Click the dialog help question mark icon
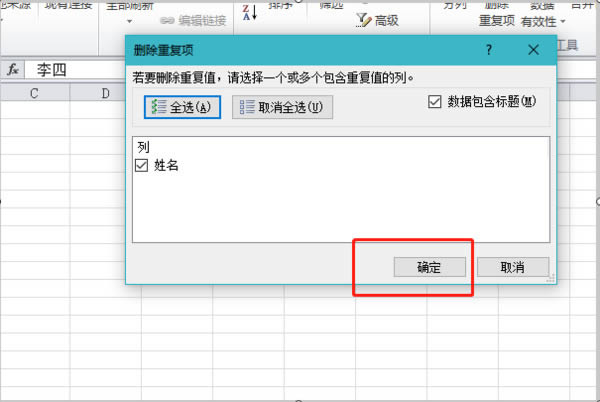The height and width of the screenshot is (402, 600). point(489,50)
